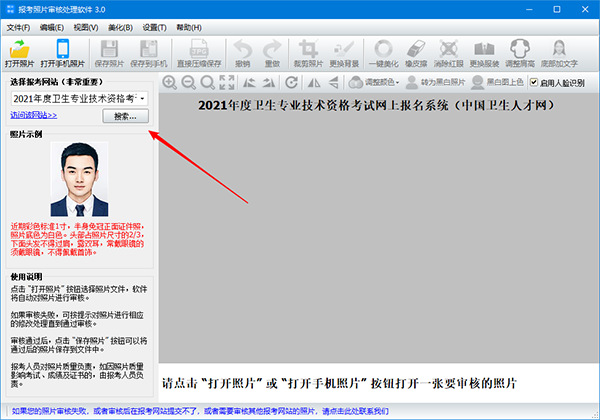Open the 文件(F) menu
The height and width of the screenshot is (420, 600).
pyautogui.click(x=18, y=27)
